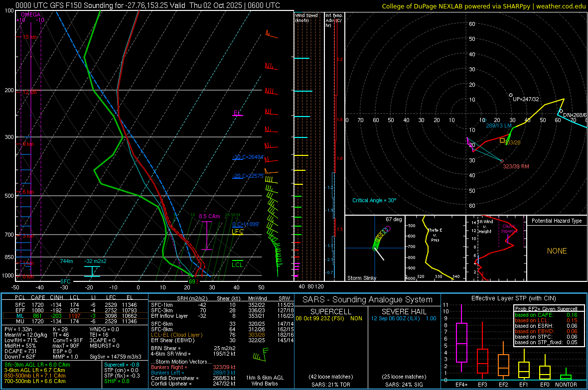The height and width of the screenshot is (390, 588).
Task: Click the Inf. Temp. Adv. panel heading
Action: (334, 20)
